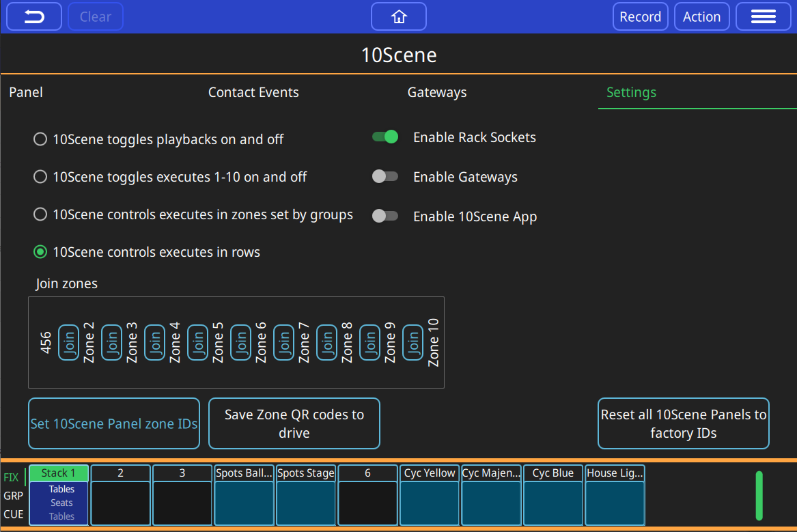797x532 pixels.
Task: Go to the home screen icon
Action: click(x=399, y=17)
